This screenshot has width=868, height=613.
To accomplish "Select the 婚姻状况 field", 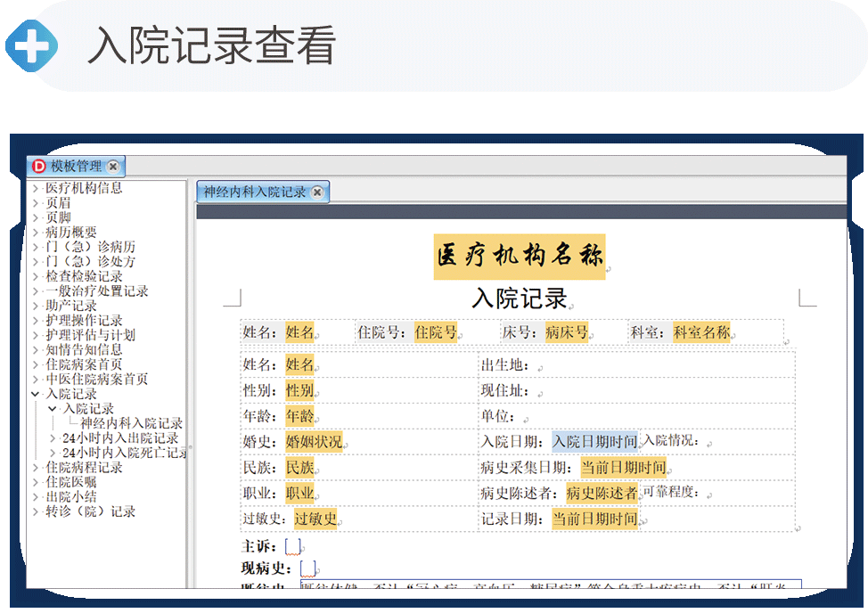I will click(313, 441).
